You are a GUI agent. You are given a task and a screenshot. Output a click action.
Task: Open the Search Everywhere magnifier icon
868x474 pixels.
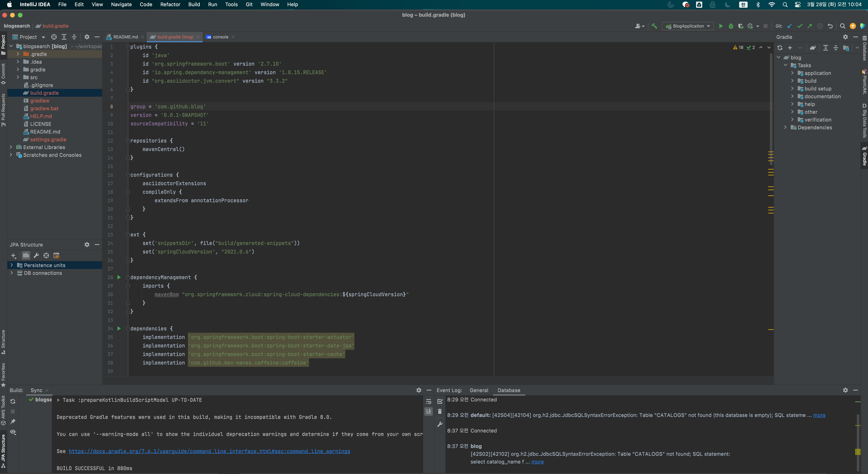tap(842, 26)
